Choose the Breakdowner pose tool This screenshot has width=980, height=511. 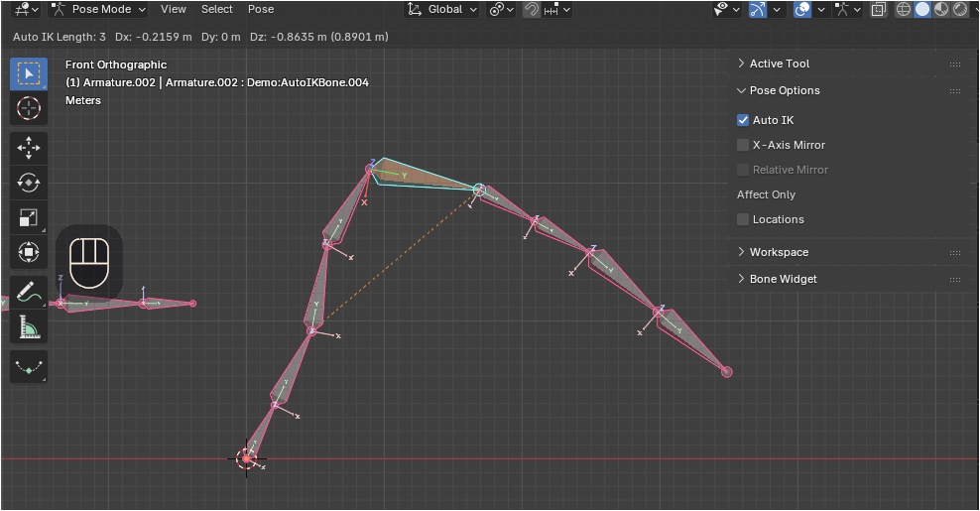coord(29,366)
